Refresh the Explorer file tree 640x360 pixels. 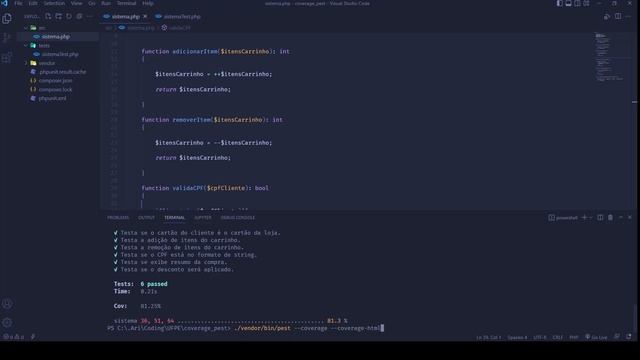(x=69, y=16)
